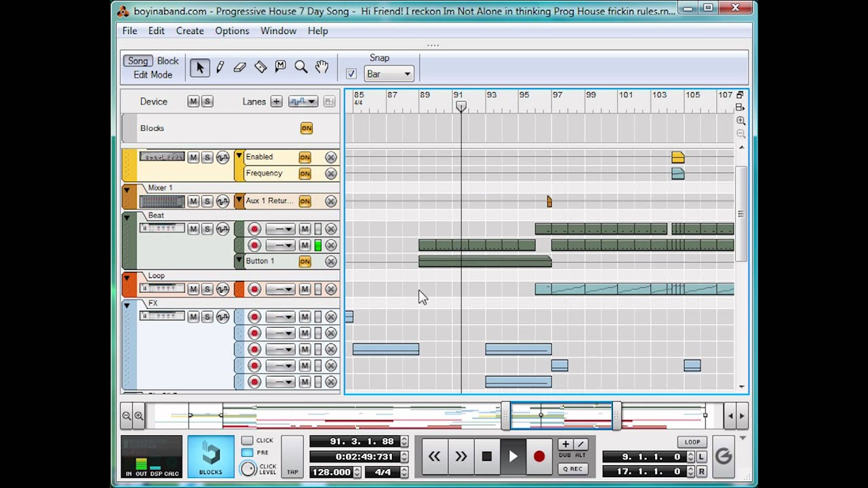The width and height of the screenshot is (868, 488).
Task: Select the Magnify tool
Action: (x=301, y=67)
